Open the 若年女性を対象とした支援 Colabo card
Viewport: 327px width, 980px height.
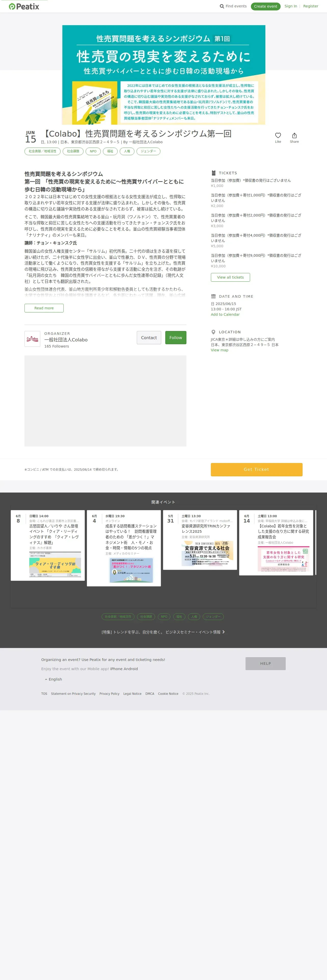tap(276, 542)
